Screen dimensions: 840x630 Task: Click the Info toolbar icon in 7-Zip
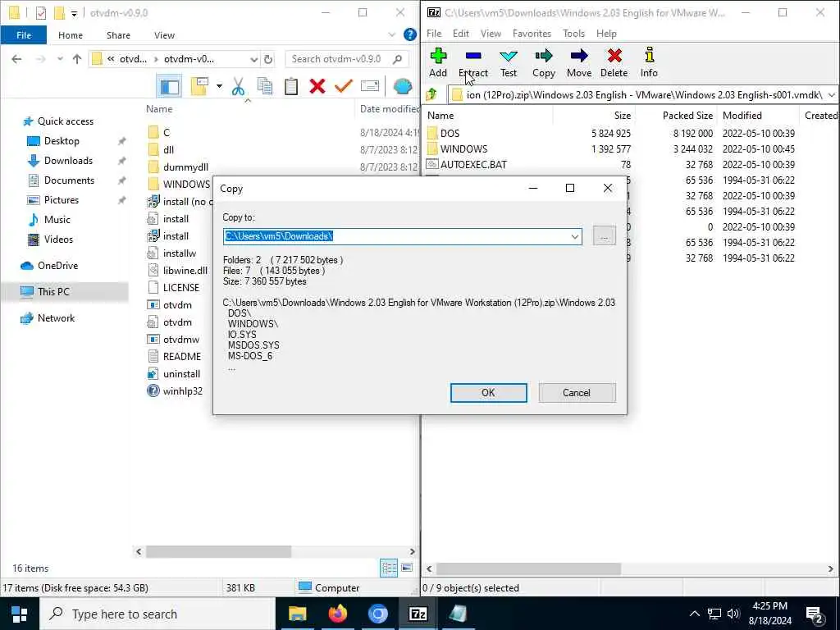[649, 62]
